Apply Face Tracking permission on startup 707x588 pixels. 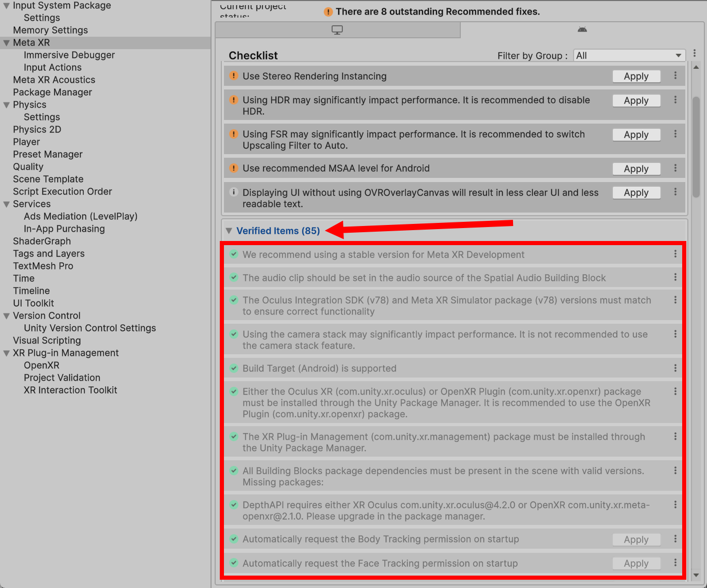pos(636,564)
